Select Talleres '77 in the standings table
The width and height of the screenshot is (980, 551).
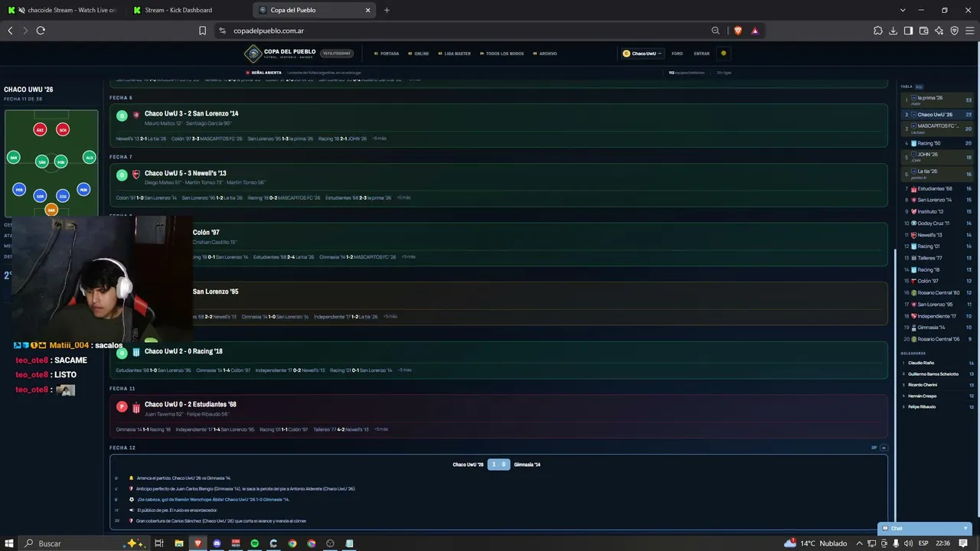[x=938, y=258]
